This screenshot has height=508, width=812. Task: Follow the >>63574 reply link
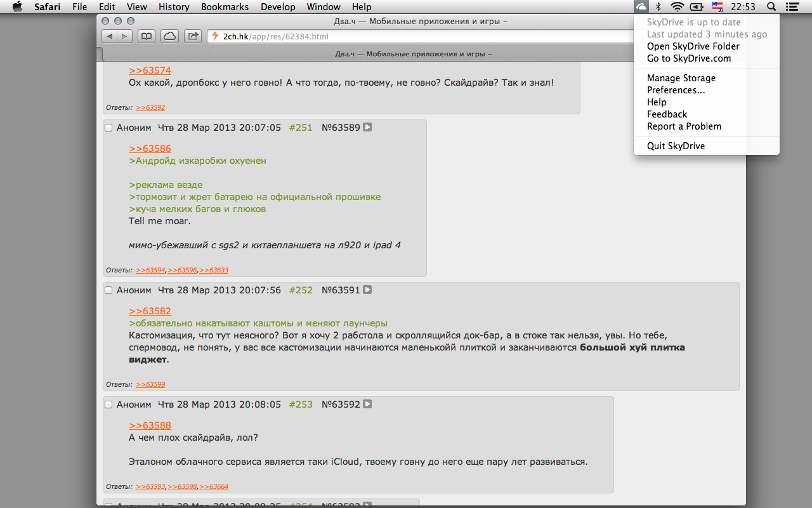[x=150, y=70]
